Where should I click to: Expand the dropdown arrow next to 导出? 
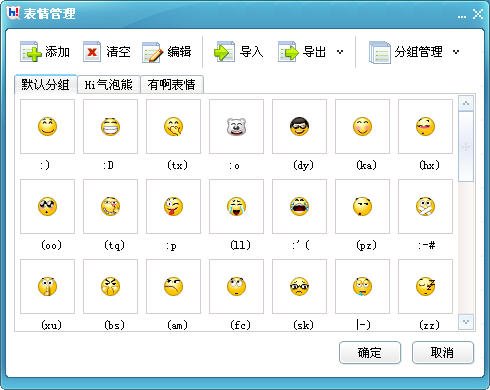(340, 52)
